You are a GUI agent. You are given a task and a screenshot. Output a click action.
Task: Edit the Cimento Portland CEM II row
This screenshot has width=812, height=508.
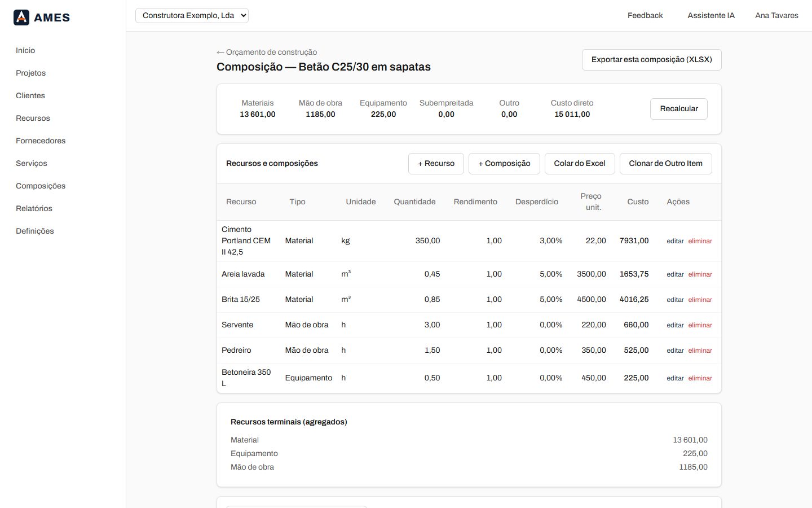coord(675,241)
